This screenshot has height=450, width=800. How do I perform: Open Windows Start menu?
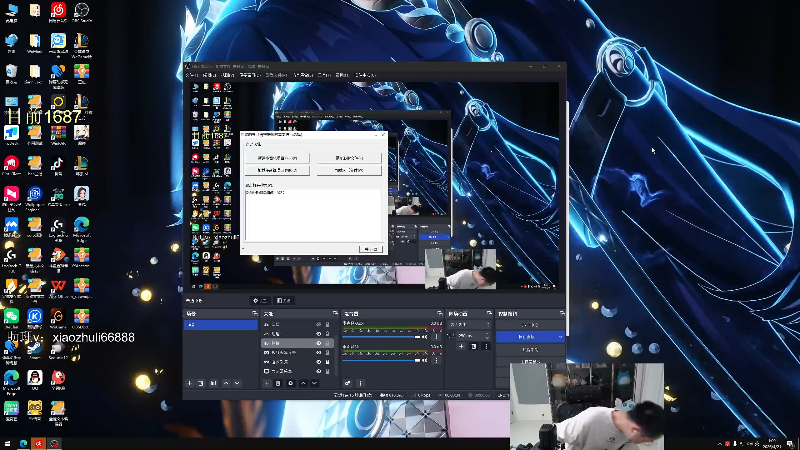[7, 444]
